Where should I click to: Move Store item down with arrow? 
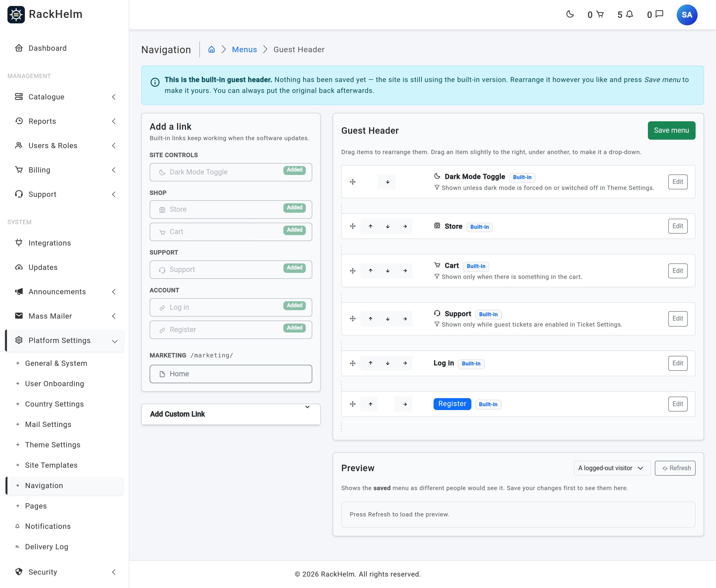(x=387, y=226)
